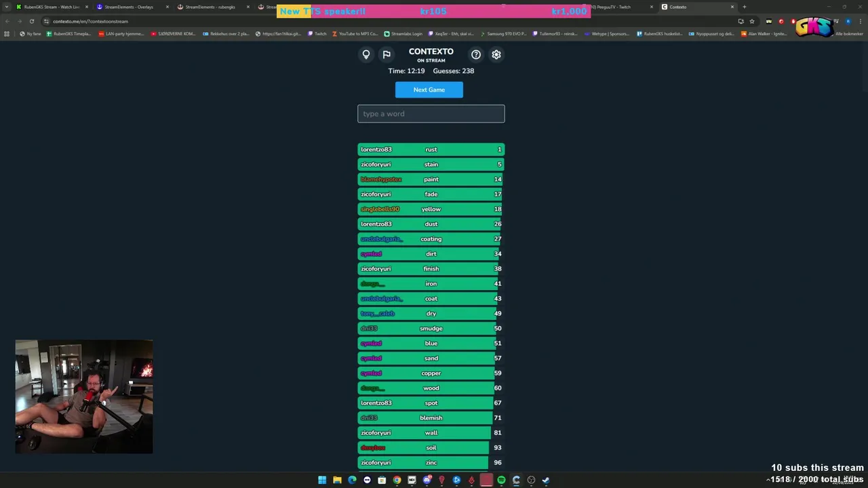
Task: Click the Next Game button
Action: pos(429,89)
